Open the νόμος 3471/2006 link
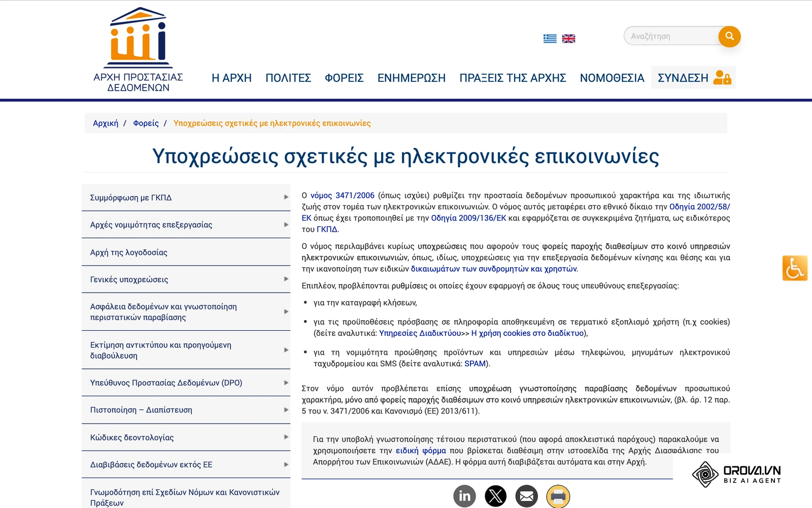This screenshot has height=508, width=812. (343, 196)
